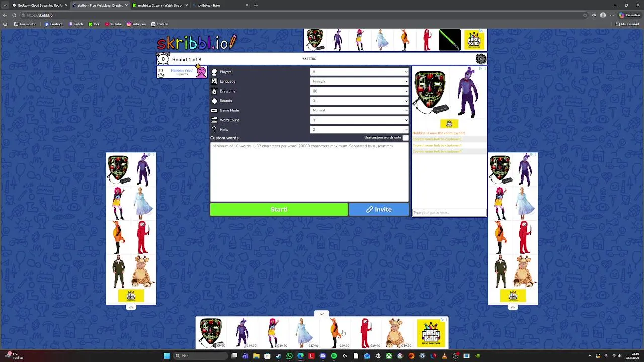The image size is (644, 362).
Task: Open File Explorer from the taskbar
Action: [256, 356]
